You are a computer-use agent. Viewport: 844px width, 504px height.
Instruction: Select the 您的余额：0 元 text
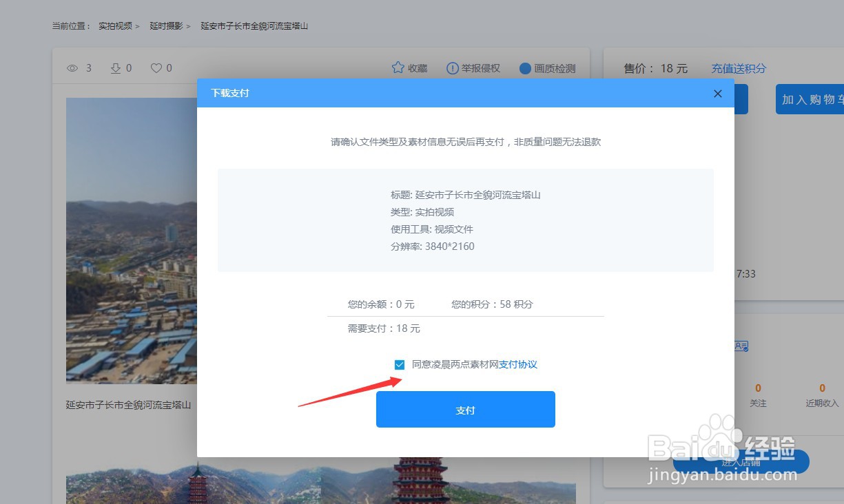[x=381, y=304]
